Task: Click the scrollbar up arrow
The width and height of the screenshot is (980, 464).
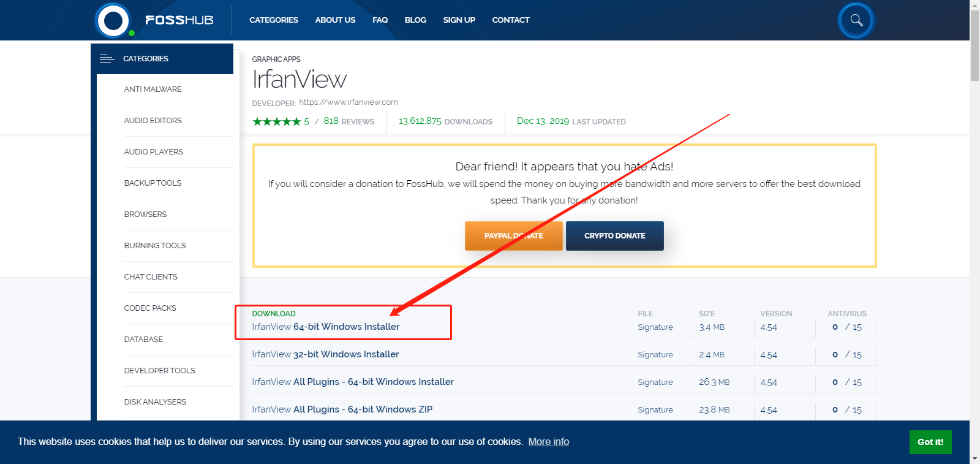Action: [974, 5]
